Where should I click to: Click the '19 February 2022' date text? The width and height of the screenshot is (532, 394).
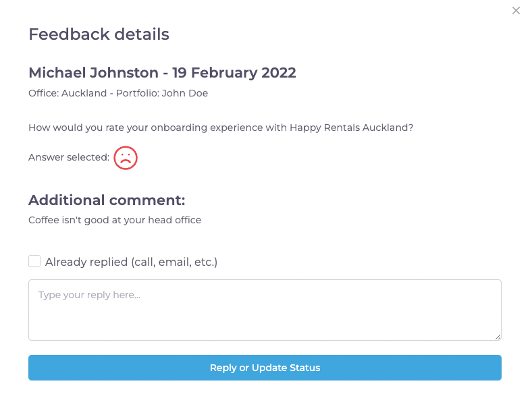click(x=234, y=73)
